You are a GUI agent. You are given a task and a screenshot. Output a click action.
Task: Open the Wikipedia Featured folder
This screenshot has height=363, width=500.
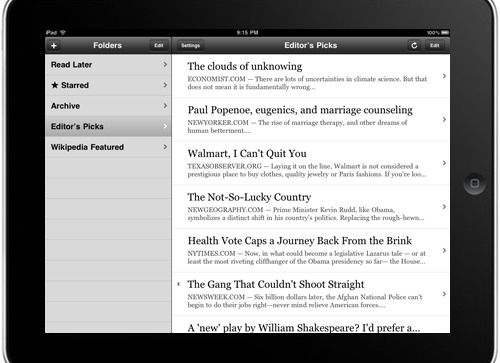tap(108, 147)
